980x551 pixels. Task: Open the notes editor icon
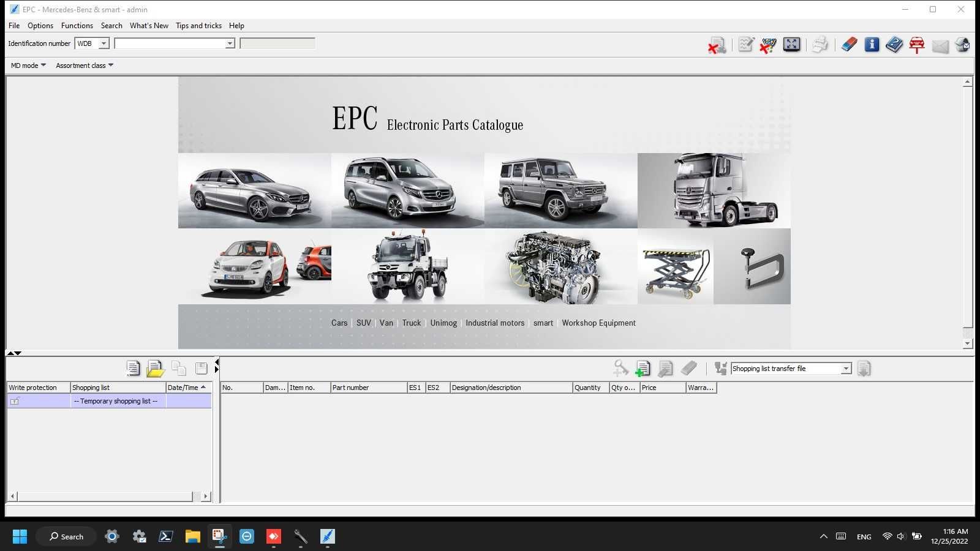coord(745,45)
